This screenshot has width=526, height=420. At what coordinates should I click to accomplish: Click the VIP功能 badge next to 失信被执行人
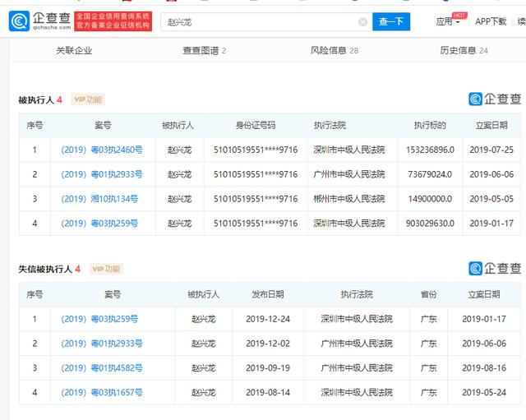pos(107,269)
